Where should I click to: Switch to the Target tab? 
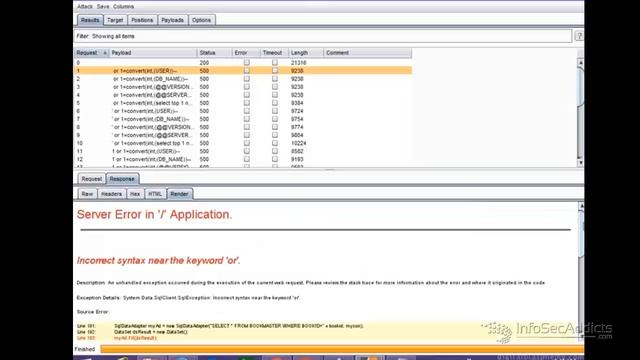click(115, 20)
